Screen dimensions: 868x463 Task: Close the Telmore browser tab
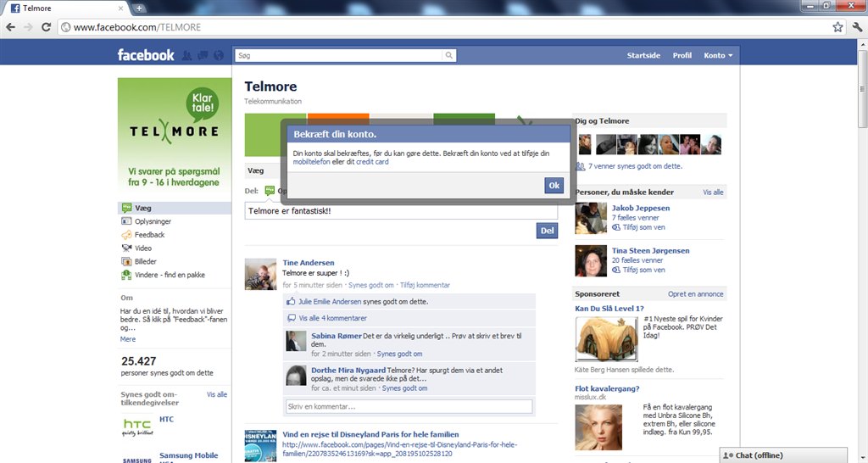120,8
